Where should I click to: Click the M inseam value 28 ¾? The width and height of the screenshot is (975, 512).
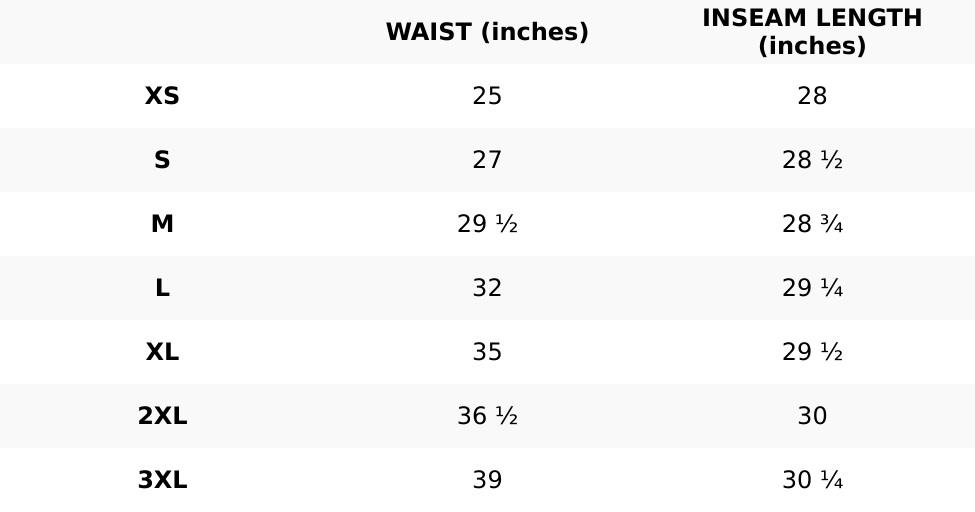(x=812, y=224)
